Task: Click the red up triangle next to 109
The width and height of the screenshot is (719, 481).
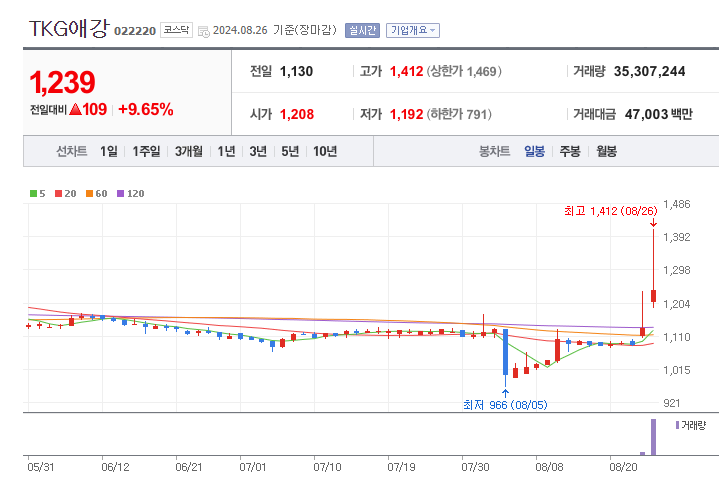Action: [x=75, y=109]
